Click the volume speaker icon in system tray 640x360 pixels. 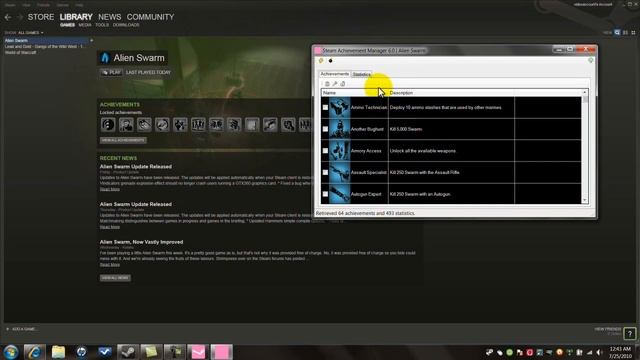click(599, 352)
